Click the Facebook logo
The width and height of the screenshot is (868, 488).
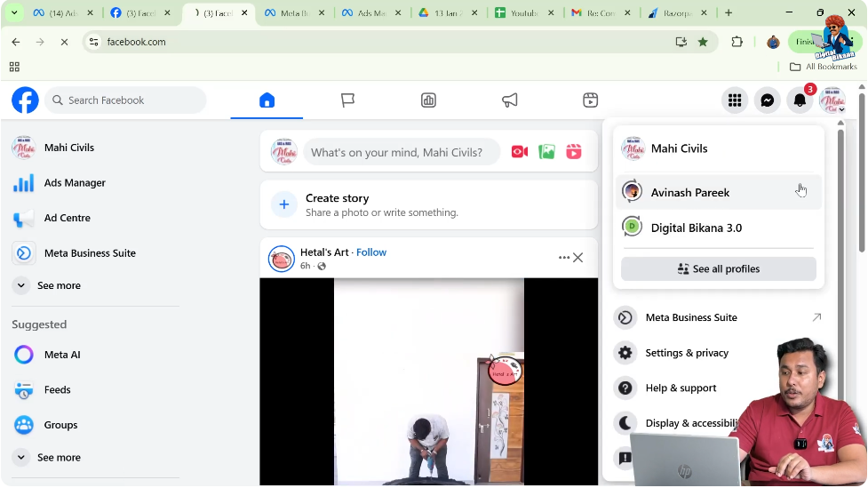pyautogui.click(x=26, y=100)
